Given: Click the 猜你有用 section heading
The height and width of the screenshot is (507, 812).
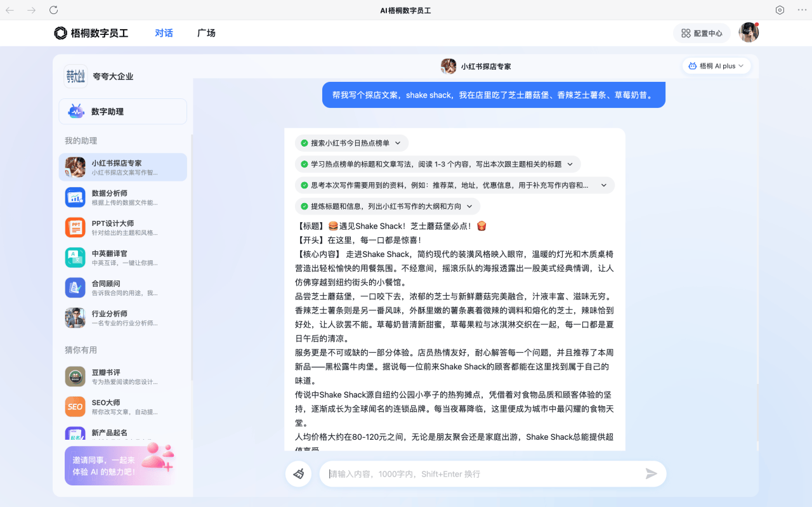Looking at the screenshot, I should tap(81, 350).
